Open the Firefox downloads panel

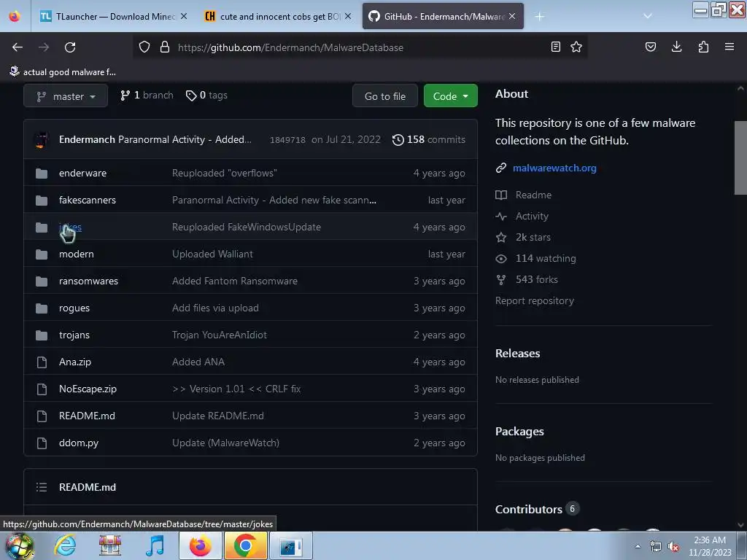(x=676, y=47)
